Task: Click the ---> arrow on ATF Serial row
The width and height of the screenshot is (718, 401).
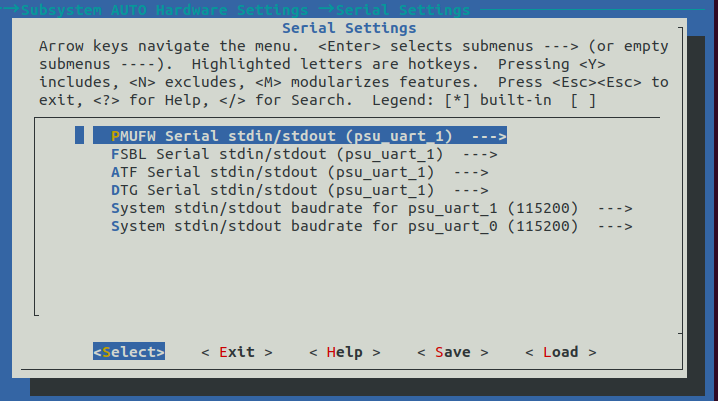Action: click(x=471, y=172)
